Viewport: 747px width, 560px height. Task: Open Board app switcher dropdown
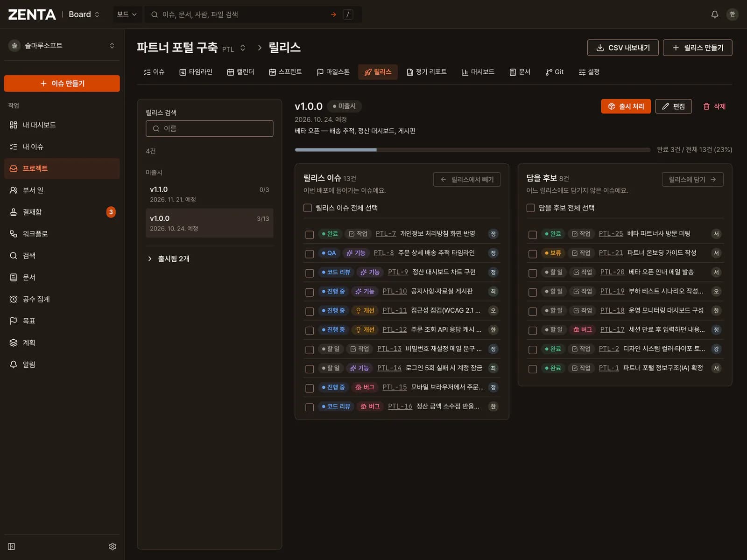pyautogui.click(x=84, y=14)
